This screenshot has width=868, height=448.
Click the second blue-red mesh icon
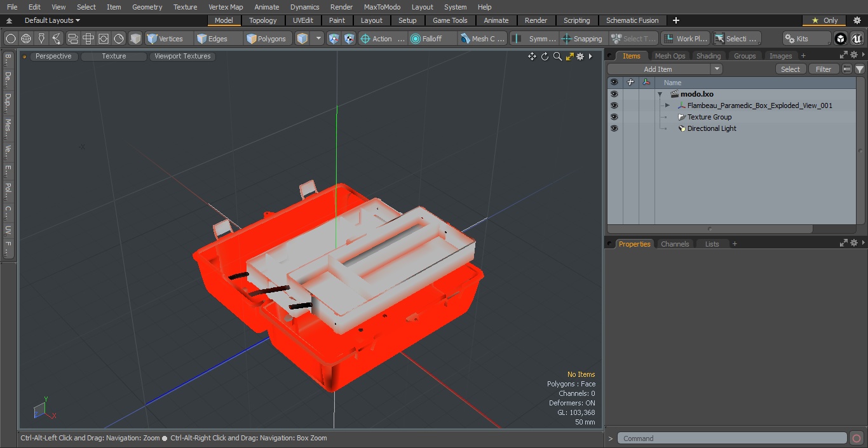pos(349,39)
